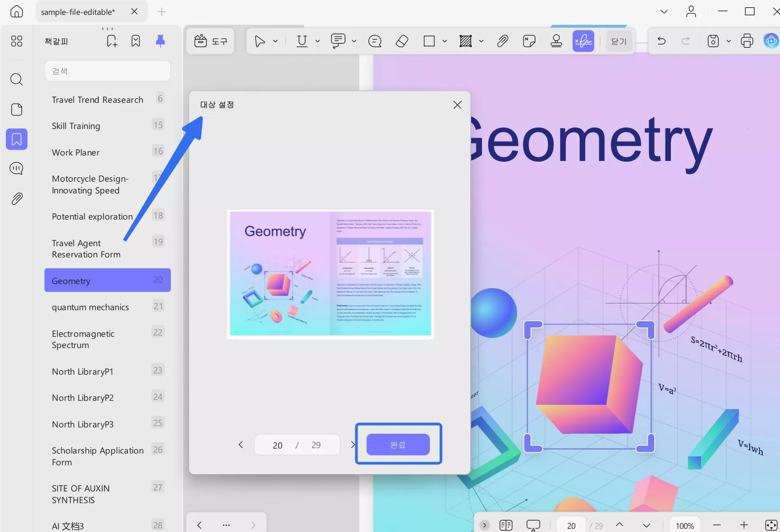Open the search panel in the sidebar
This screenshot has height=532, width=780.
click(x=17, y=79)
